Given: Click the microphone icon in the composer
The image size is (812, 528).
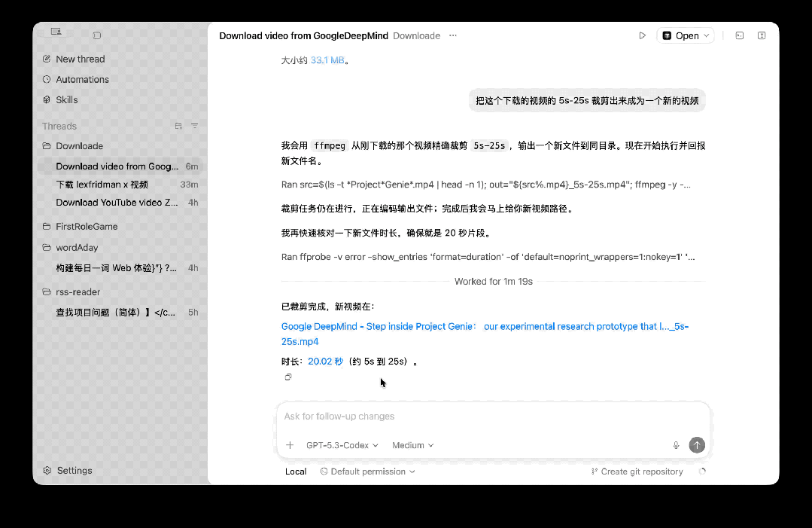Looking at the screenshot, I should (676, 445).
